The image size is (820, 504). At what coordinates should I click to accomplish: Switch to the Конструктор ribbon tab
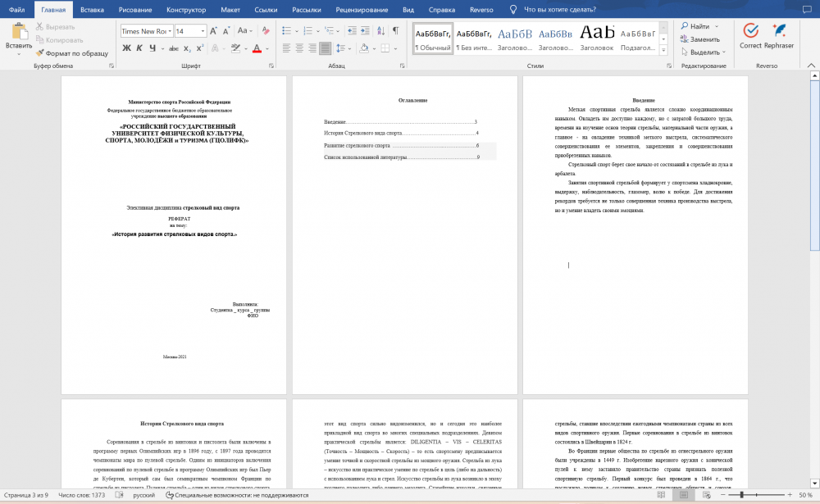[x=186, y=9]
